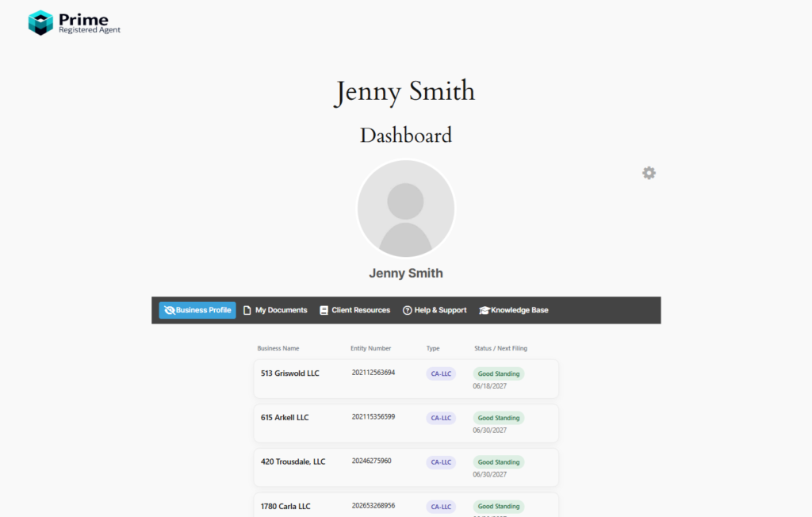Click Good Standing status for 615 Arkell LLC
Screen dimensions: 812x517
(499, 418)
